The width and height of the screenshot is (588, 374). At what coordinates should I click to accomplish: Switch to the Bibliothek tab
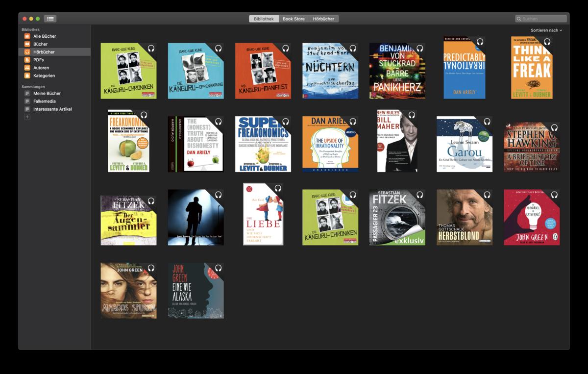[x=264, y=19]
